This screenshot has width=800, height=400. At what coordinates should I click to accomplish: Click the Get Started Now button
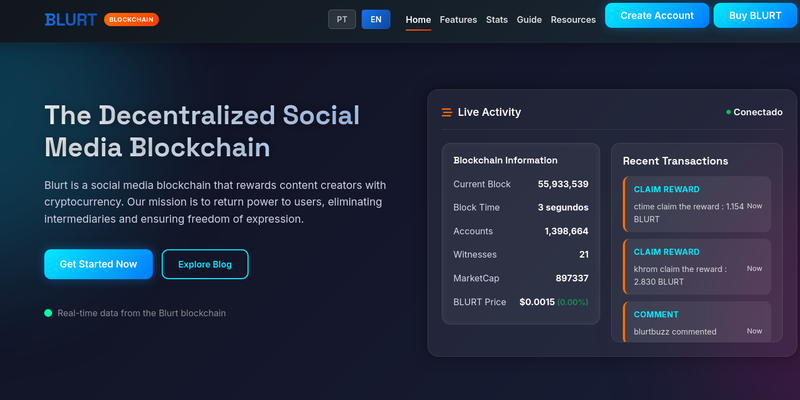point(98,264)
